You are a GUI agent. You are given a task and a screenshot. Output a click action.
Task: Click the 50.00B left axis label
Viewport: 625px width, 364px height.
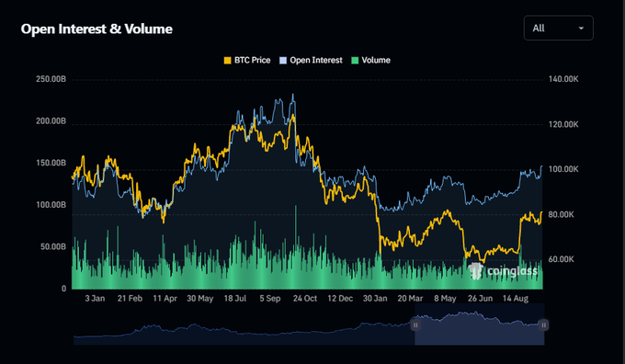pos(53,246)
